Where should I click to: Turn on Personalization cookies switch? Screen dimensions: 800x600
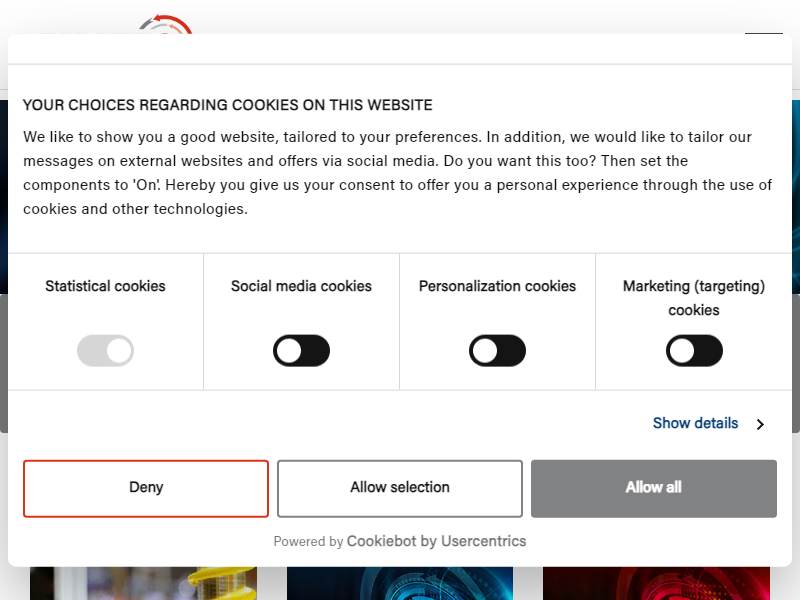497,351
